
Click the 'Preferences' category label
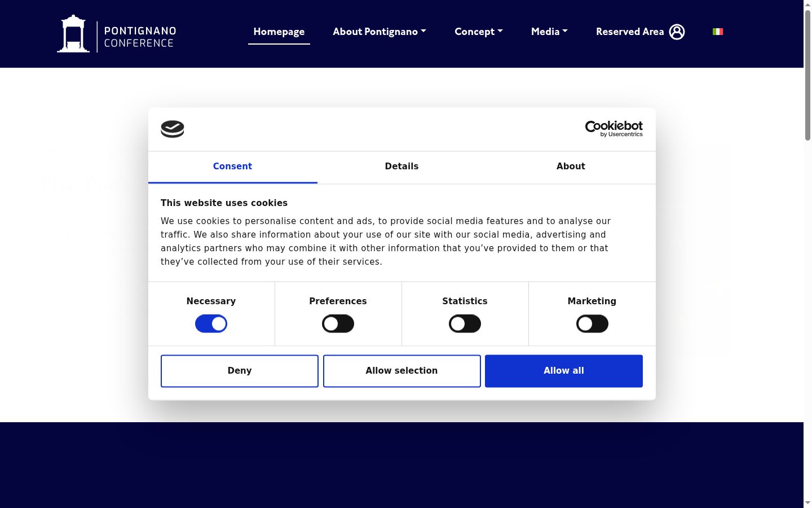click(338, 301)
